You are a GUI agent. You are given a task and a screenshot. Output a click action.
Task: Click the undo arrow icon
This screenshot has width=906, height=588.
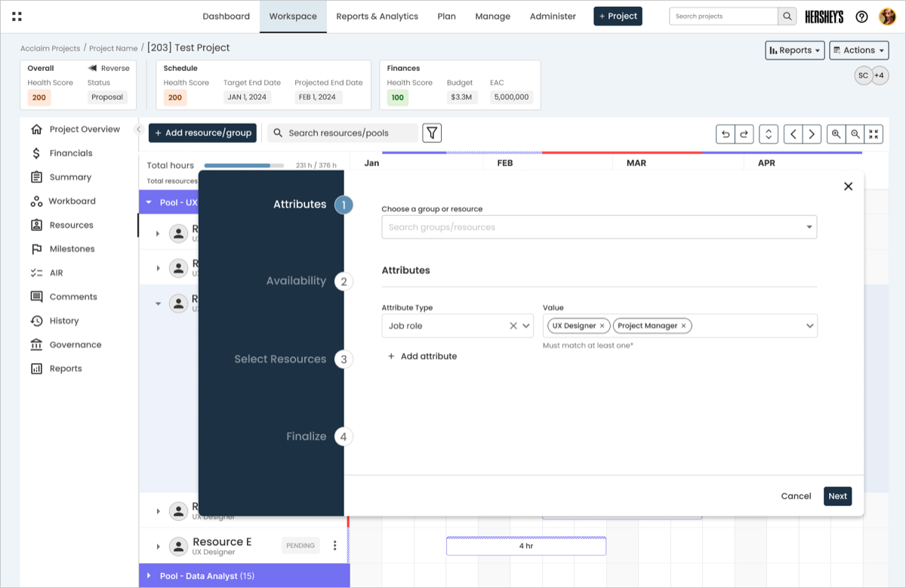(x=726, y=134)
